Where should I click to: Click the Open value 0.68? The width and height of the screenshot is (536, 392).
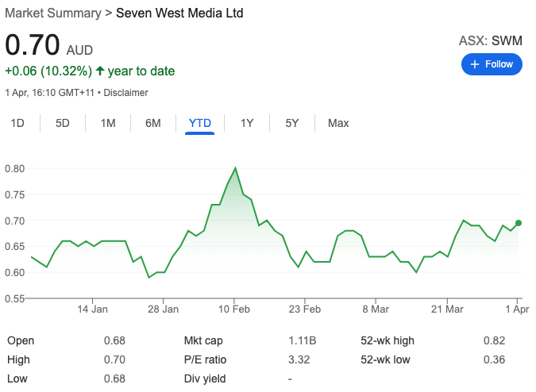[x=114, y=340]
